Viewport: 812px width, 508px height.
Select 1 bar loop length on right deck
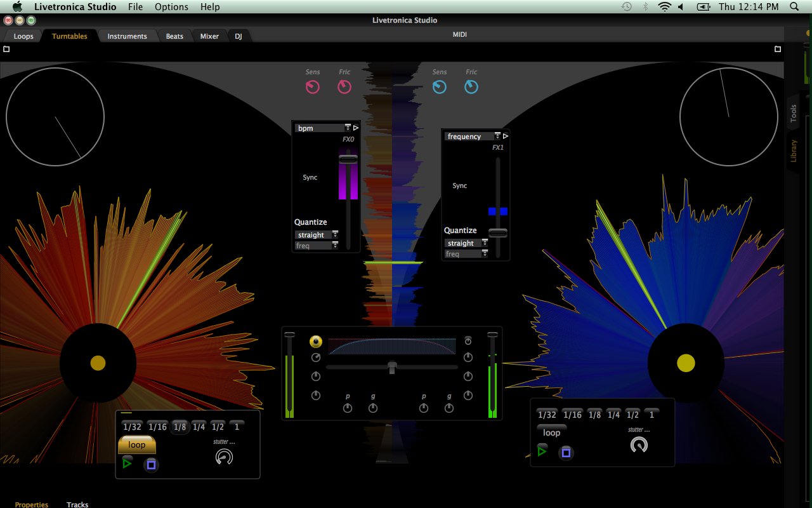click(651, 415)
